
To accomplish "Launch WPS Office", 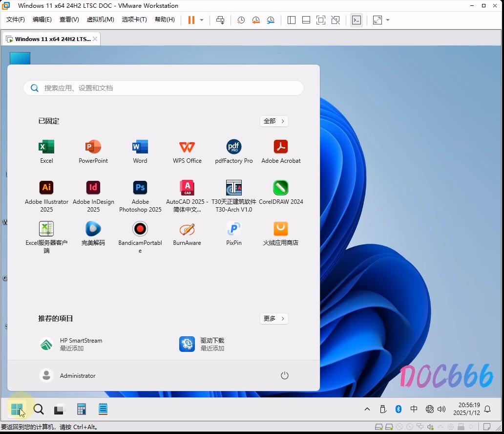I will (x=187, y=152).
